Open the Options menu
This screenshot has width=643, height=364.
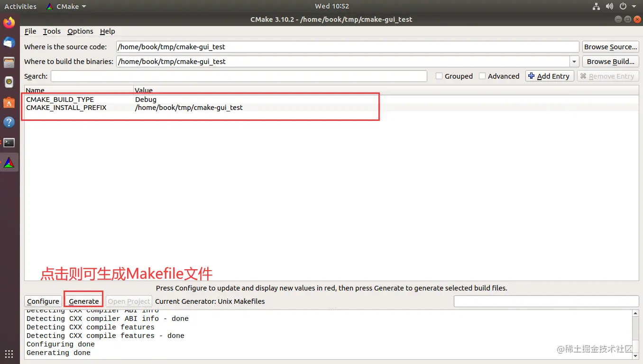tap(80, 31)
